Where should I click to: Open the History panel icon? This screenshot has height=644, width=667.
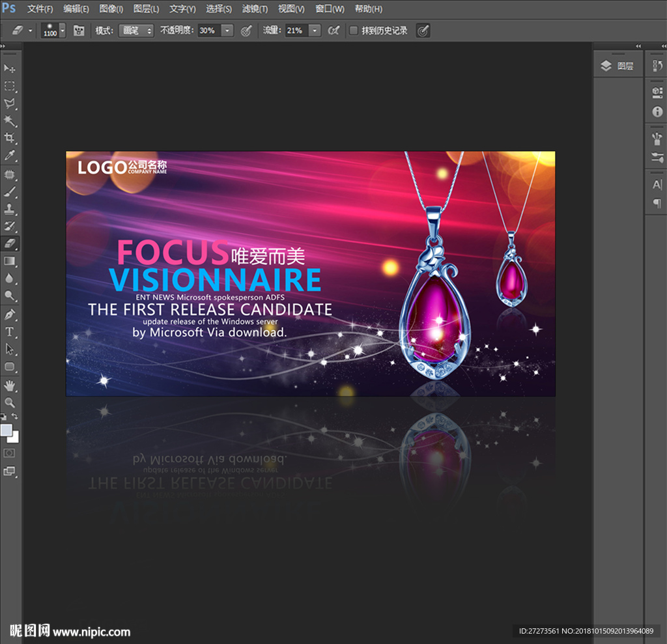click(657, 66)
